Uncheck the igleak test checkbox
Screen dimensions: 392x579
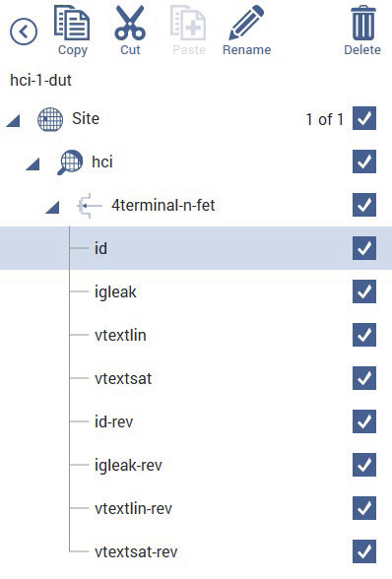(364, 291)
